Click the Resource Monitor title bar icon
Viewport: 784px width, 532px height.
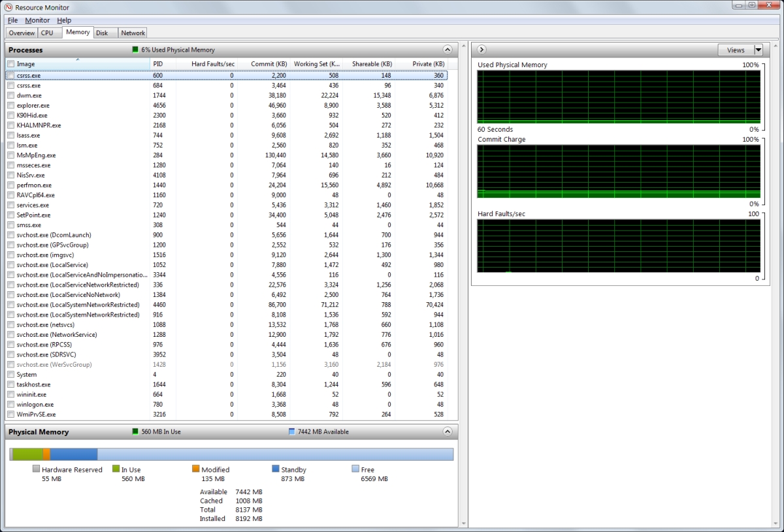(x=8, y=7)
